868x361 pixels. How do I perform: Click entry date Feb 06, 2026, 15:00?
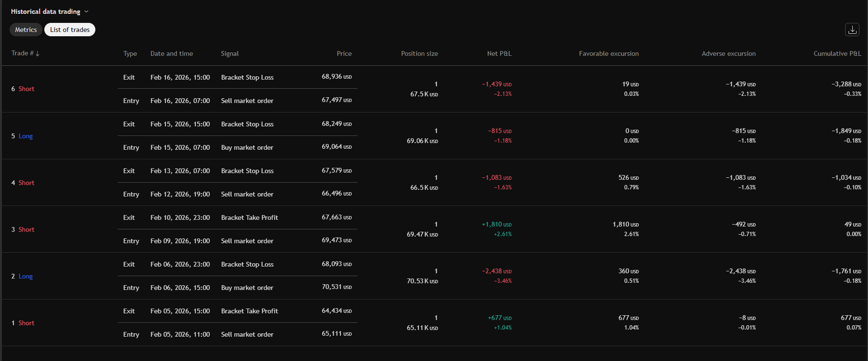click(x=180, y=288)
